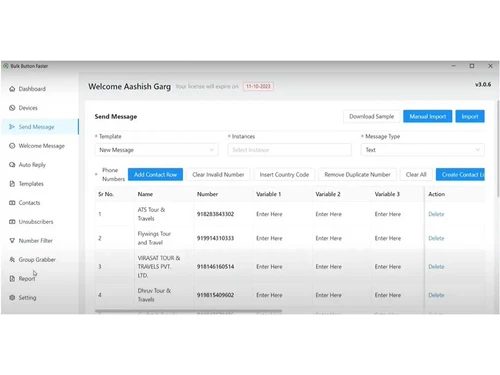
Task: Open the Number Filter section
Action: (36, 241)
